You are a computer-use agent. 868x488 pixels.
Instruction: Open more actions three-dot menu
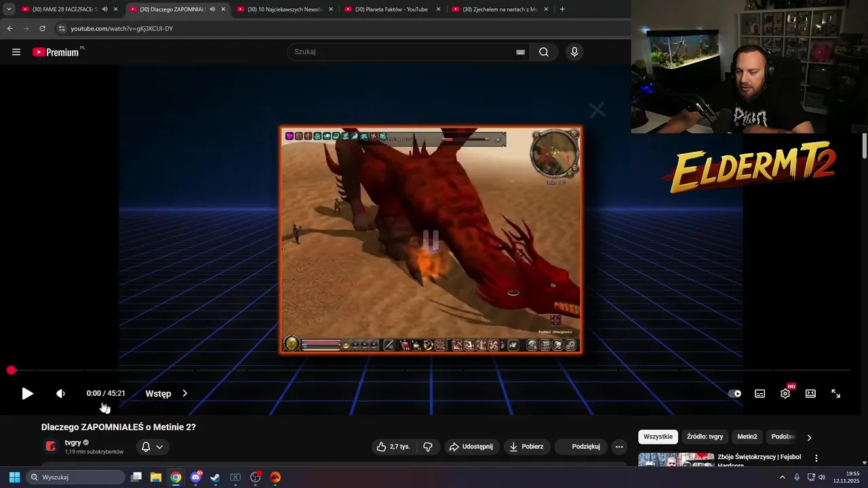click(x=618, y=447)
